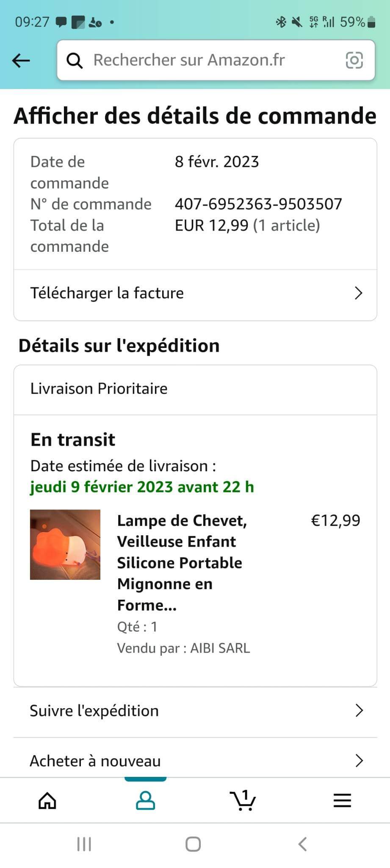Open the shopping cart icon

point(243,801)
